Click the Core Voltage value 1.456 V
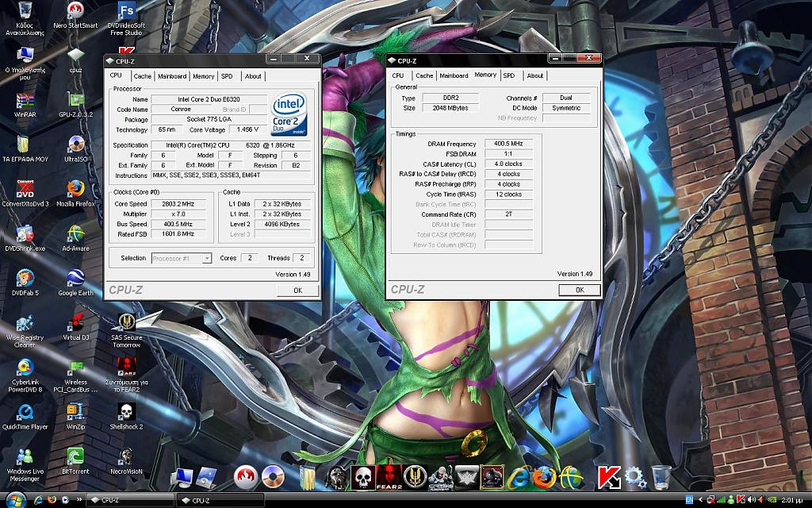Viewport: 812px width, 508px height. [x=247, y=129]
